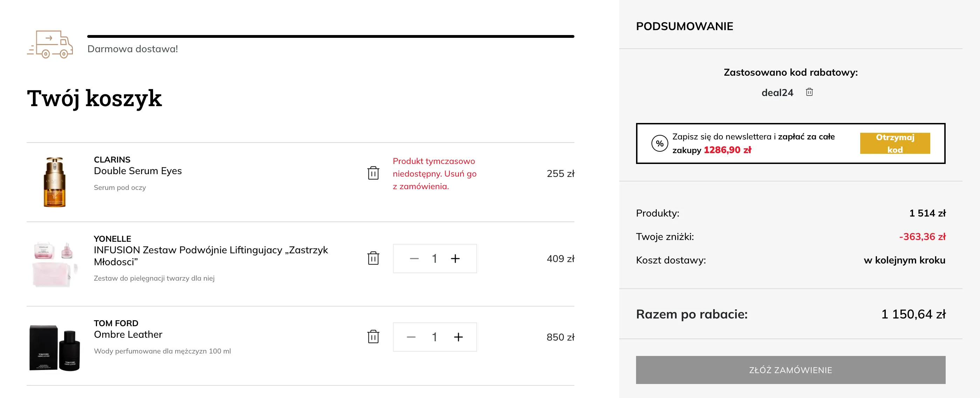The height and width of the screenshot is (398, 980).
Task: Delete the Yonelle INFUSION set using the trash icon
Action: click(374, 258)
